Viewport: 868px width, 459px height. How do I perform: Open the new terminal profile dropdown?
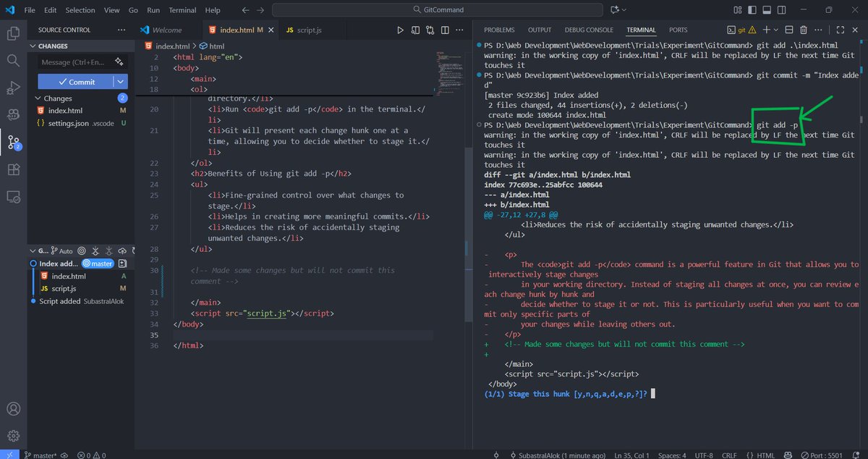(775, 30)
